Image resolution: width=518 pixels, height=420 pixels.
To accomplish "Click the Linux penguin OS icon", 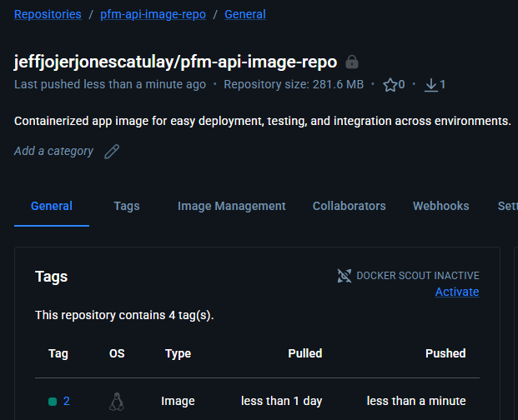I will point(117,401).
